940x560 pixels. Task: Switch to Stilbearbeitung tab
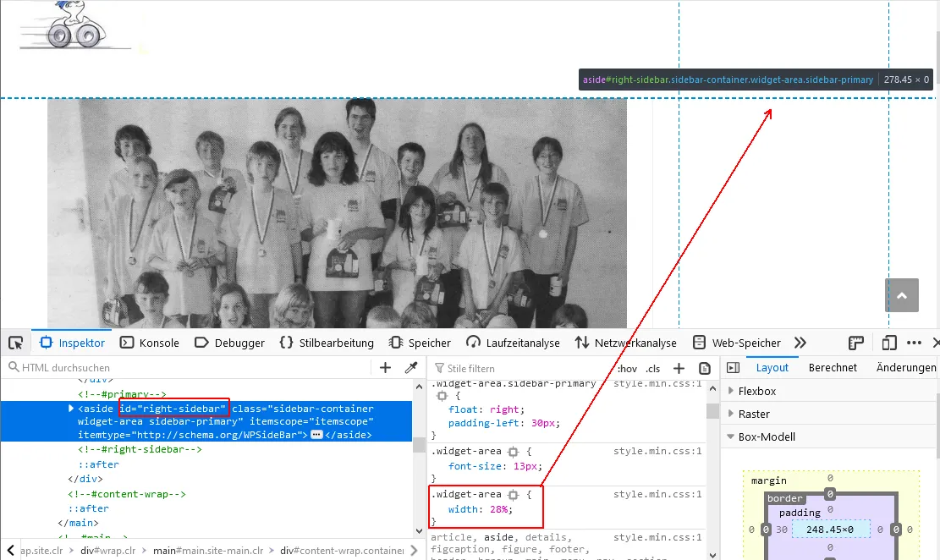point(327,343)
